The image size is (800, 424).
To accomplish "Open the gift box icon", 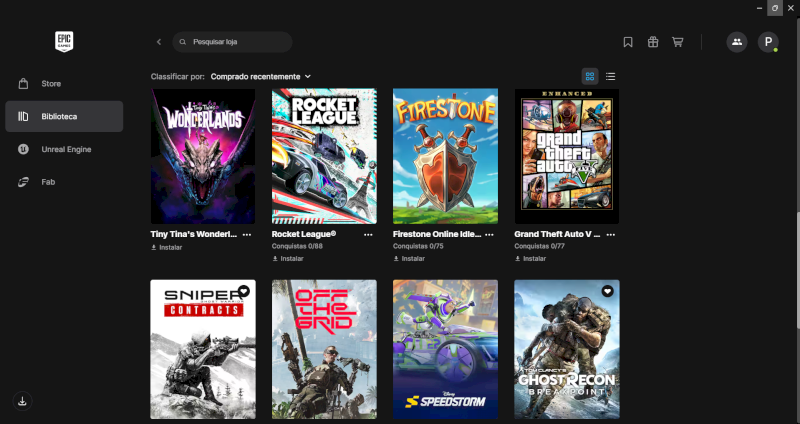I will [x=653, y=42].
